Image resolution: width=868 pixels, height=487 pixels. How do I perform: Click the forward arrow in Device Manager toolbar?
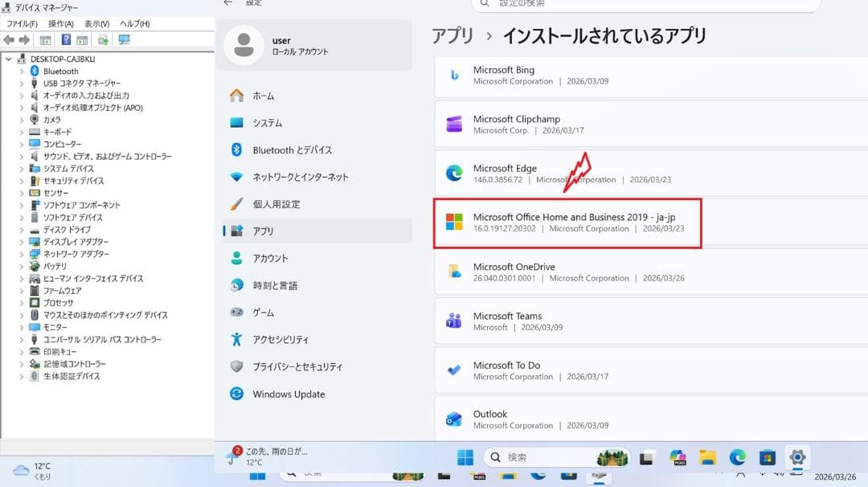(x=24, y=40)
